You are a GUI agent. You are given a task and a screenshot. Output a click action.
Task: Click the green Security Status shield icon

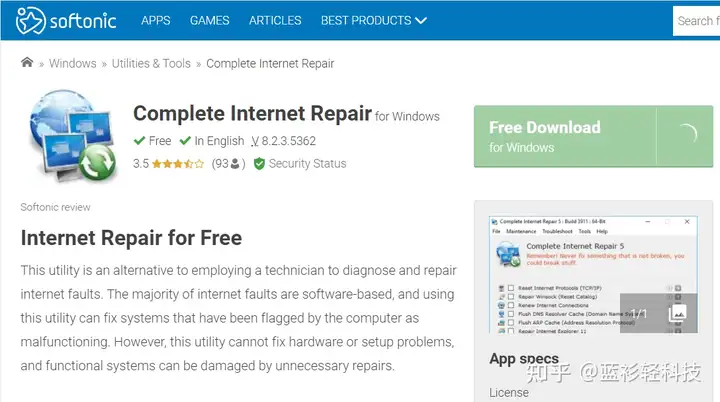[259, 164]
